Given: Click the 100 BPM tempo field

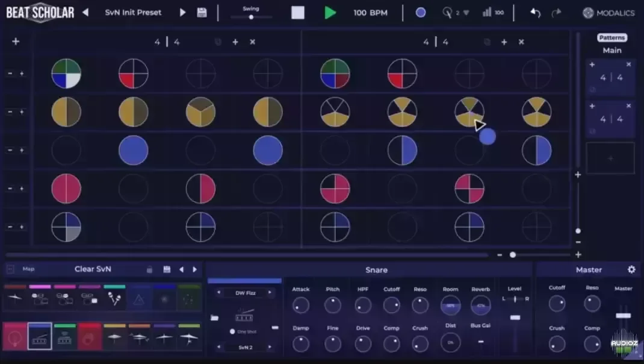Looking at the screenshot, I should pyautogui.click(x=370, y=13).
